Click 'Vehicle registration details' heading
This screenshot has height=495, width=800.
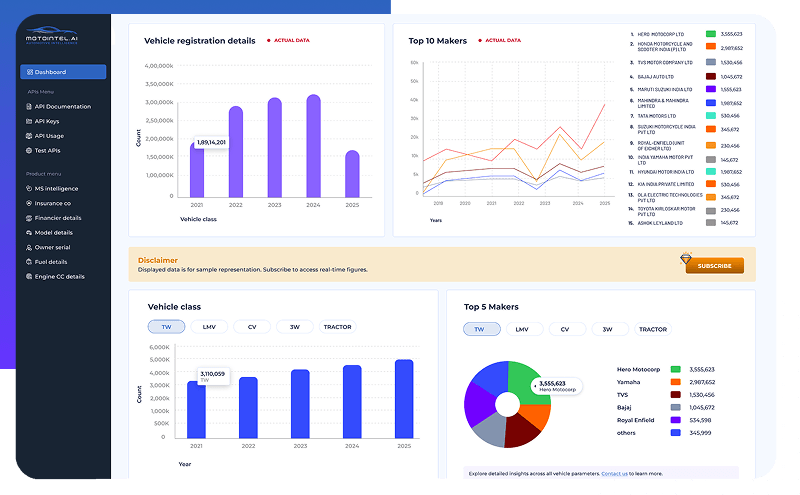pos(199,41)
